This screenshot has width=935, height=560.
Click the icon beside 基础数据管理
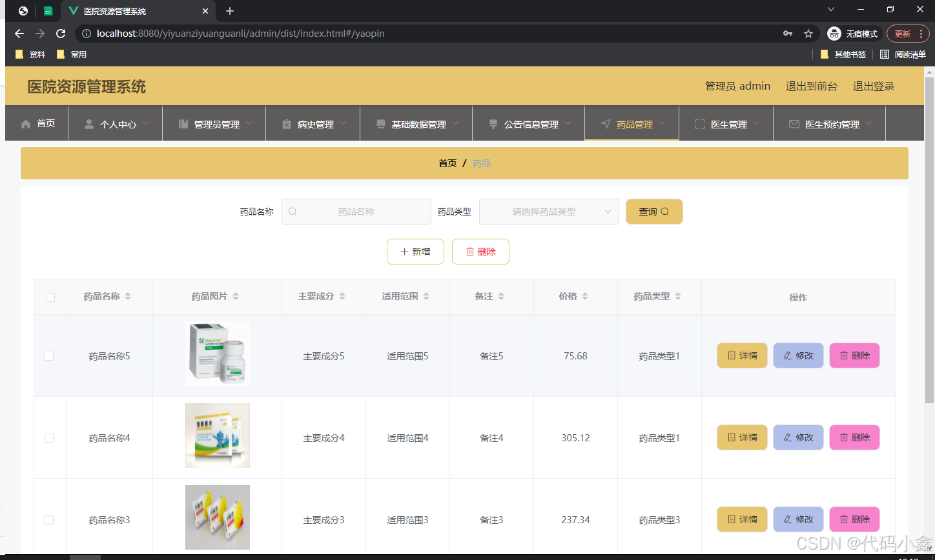tap(381, 124)
